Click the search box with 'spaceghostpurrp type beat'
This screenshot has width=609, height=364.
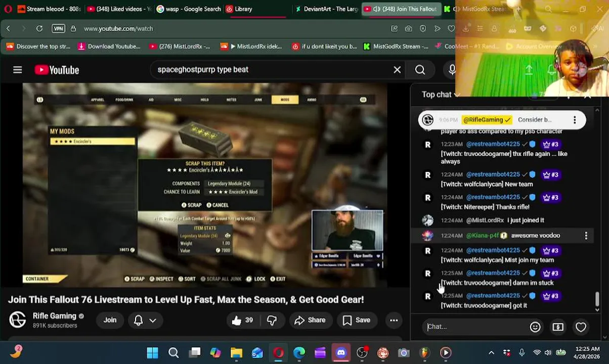(273, 70)
